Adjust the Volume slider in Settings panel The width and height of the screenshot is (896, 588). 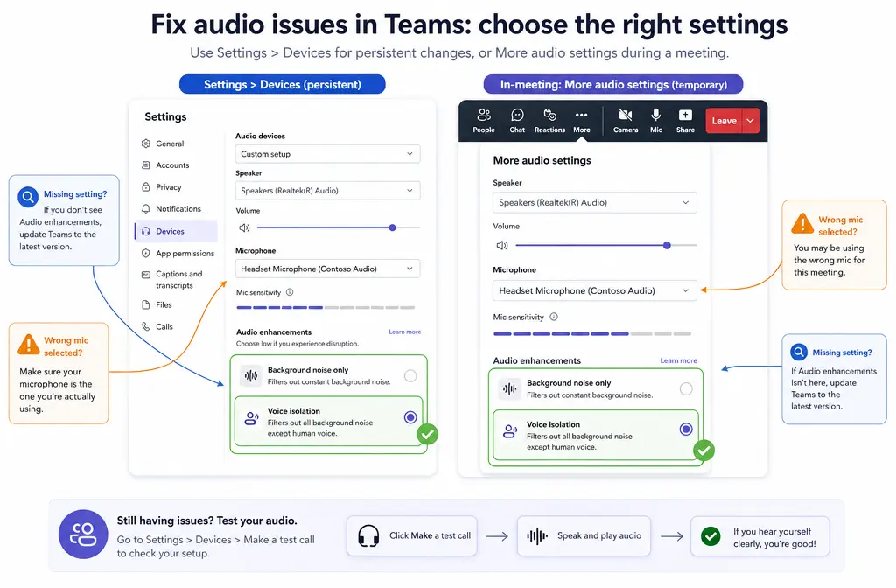pyautogui.click(x=339, y=227)
